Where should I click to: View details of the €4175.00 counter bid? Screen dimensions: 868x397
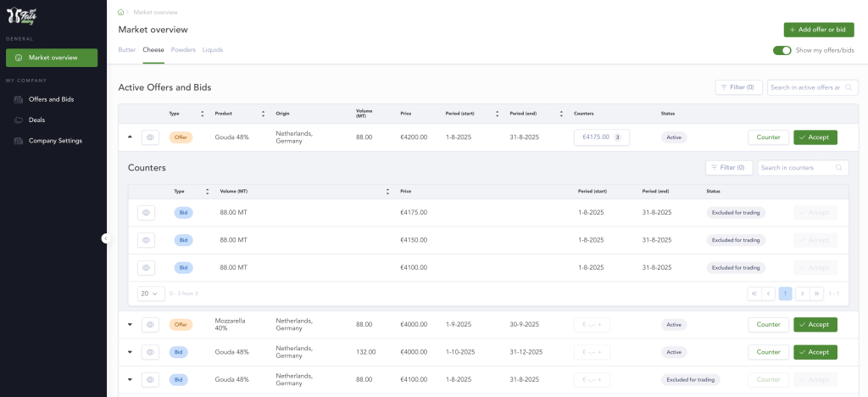point(146,213)
